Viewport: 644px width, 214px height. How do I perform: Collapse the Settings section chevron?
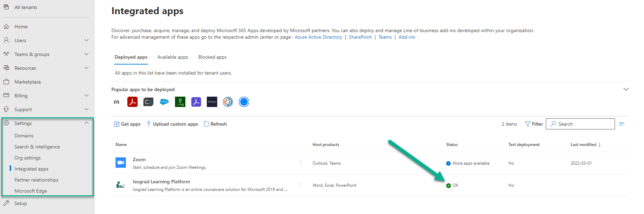coord(86,123)
